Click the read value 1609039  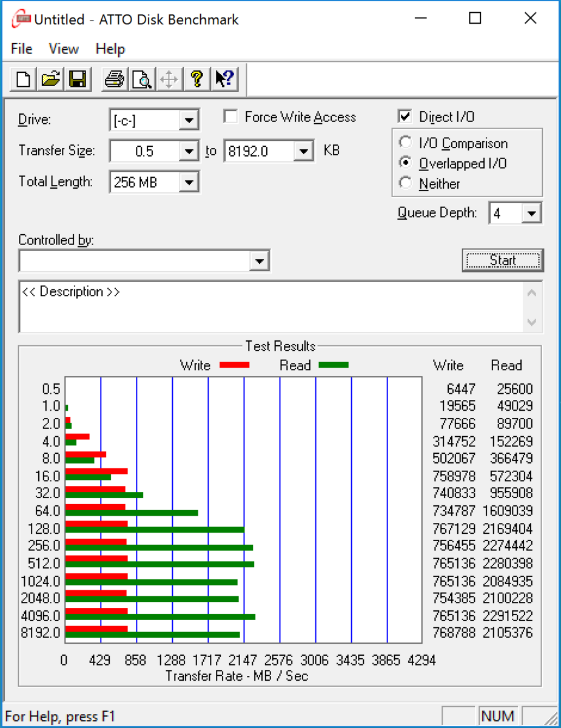pyautogui.click(x=508, y=511)
